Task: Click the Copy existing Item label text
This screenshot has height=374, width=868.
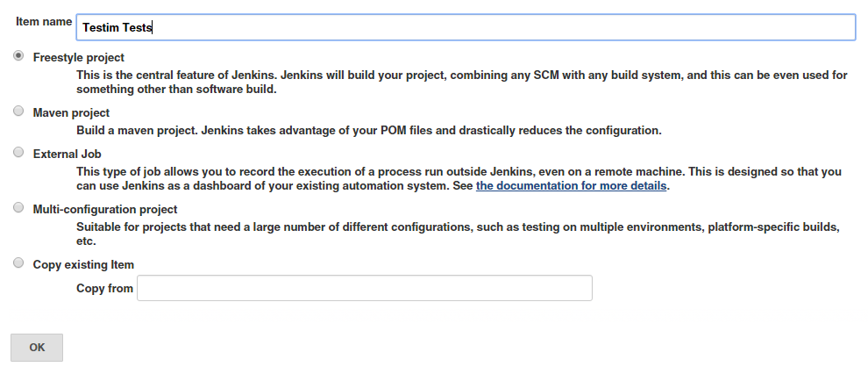Action: tap(83, 264)
